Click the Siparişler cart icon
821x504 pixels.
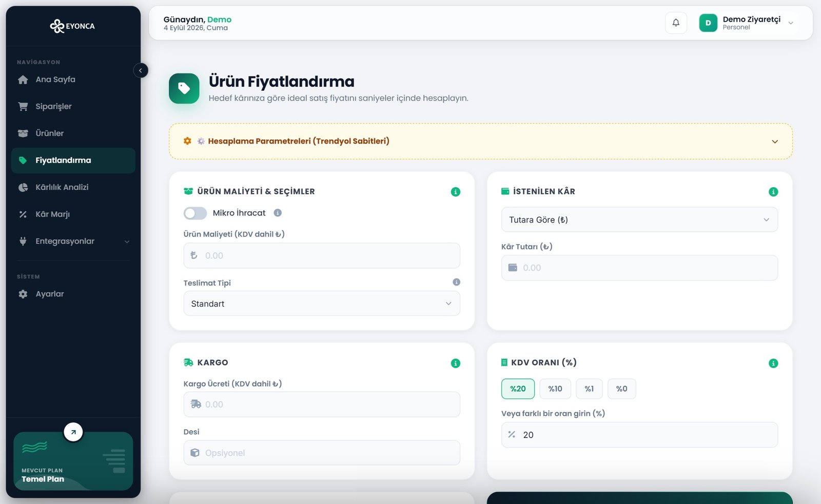pos(23,106)
